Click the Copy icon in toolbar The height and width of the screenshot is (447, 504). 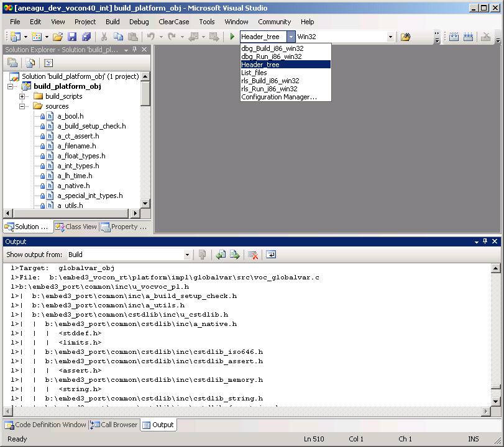[118, 37]
